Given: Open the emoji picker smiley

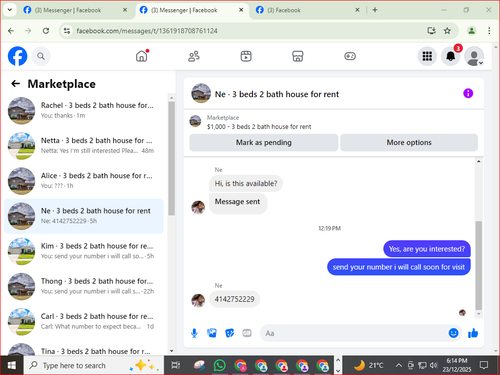Looking at the screenshot, I should click(x=453, y=333).
